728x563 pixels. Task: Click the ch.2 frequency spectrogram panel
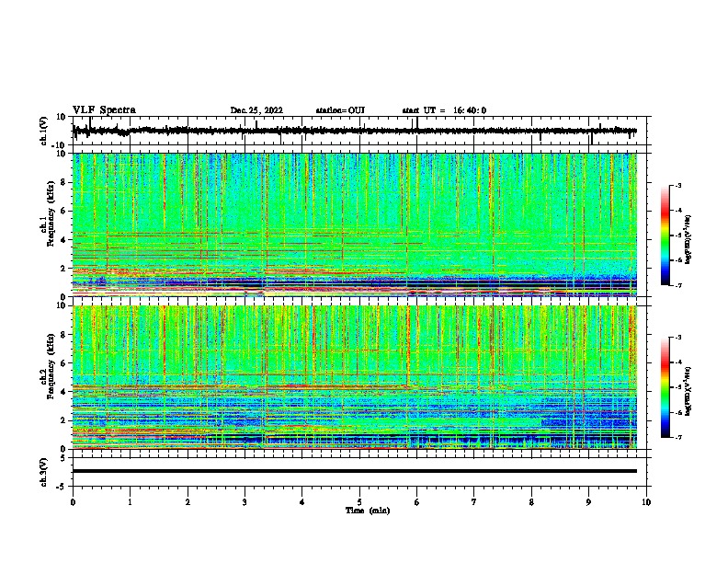[x=355, y=377]
